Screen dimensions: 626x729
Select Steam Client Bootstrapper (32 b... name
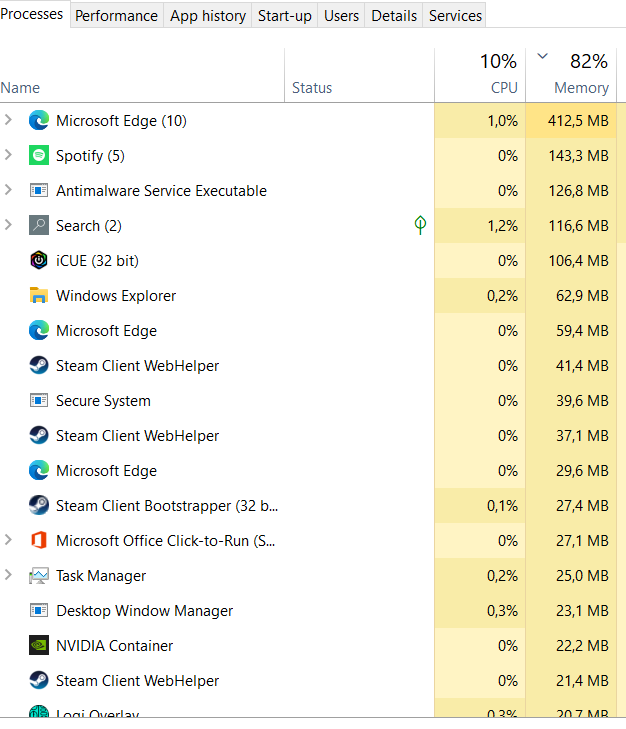point(167,506)
